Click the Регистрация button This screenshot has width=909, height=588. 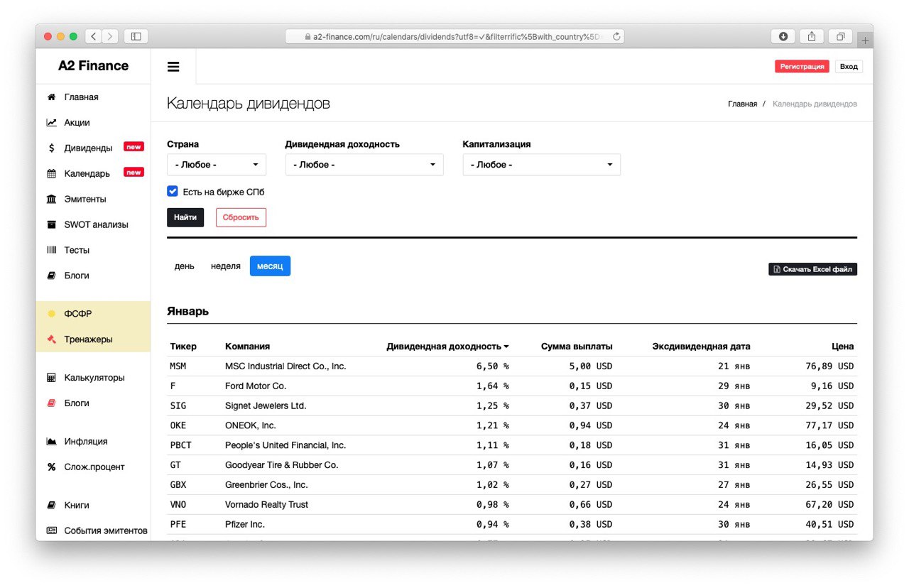click(802, 66)
